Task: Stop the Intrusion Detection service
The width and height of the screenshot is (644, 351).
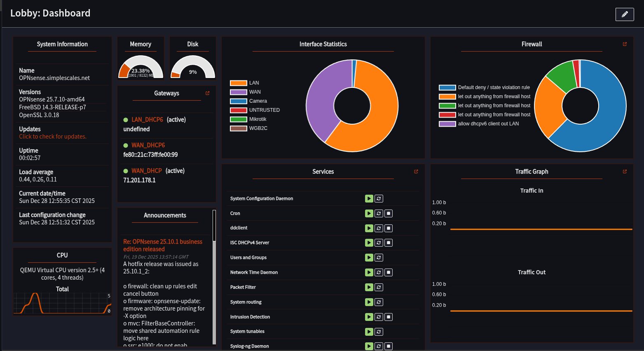Action: click(389, 317)
